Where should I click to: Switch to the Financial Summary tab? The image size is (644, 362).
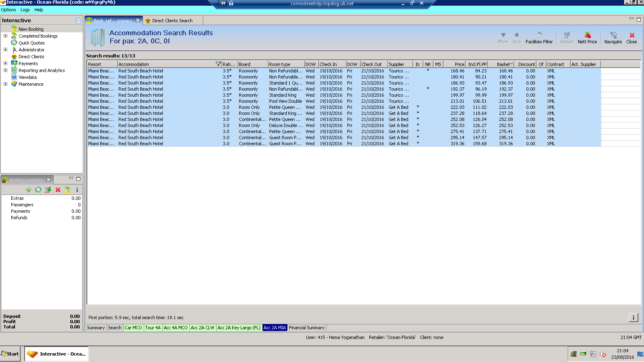pyautogui.click(x=307, y=328)
